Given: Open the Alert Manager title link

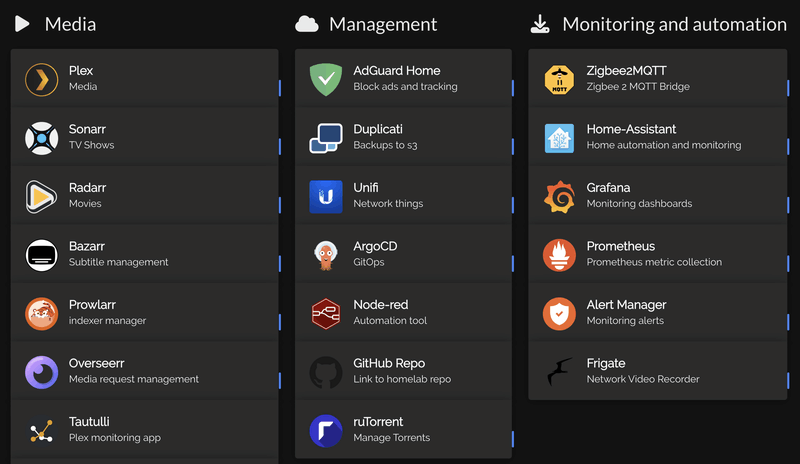Looking at the screenshot, I should tap(627, 305).
